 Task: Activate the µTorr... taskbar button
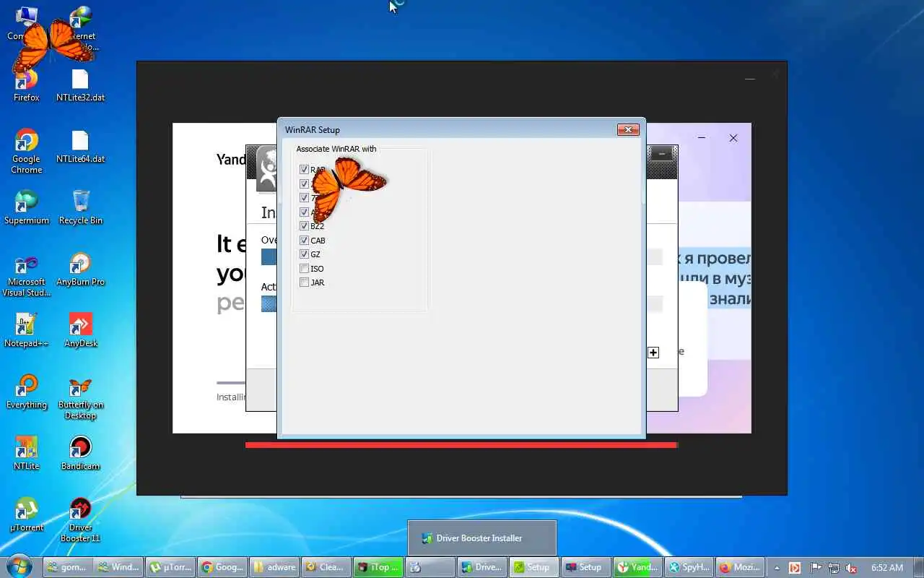(171, 567)
